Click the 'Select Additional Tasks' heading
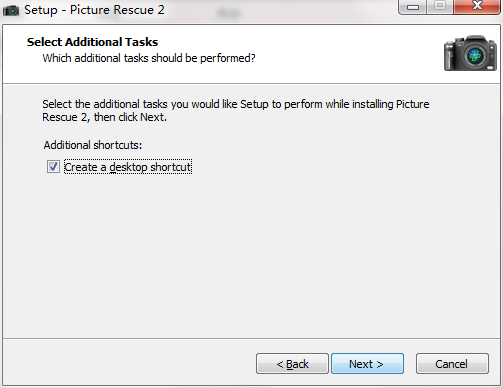Screen dimensions: 503x388 [92, 42]
